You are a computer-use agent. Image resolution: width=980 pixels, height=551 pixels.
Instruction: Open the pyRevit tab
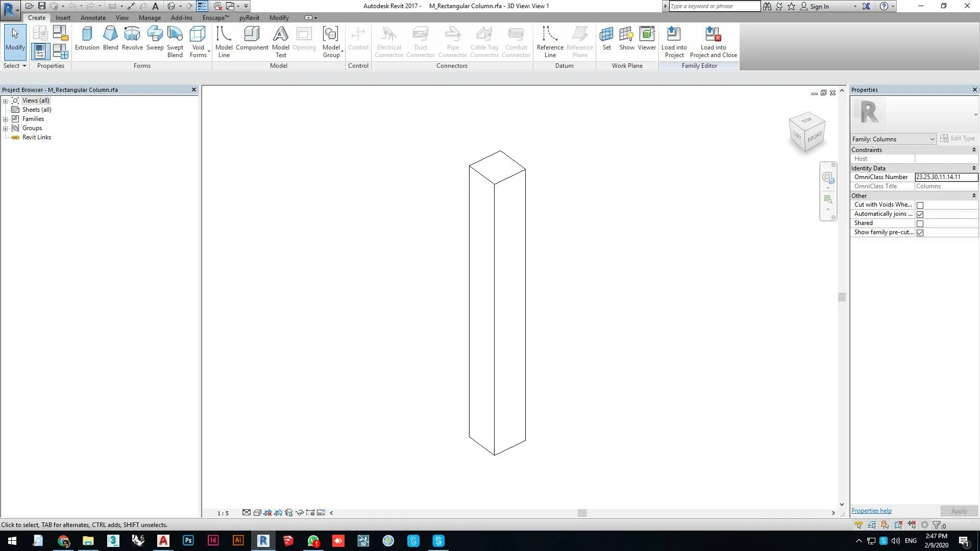point(249,18)
